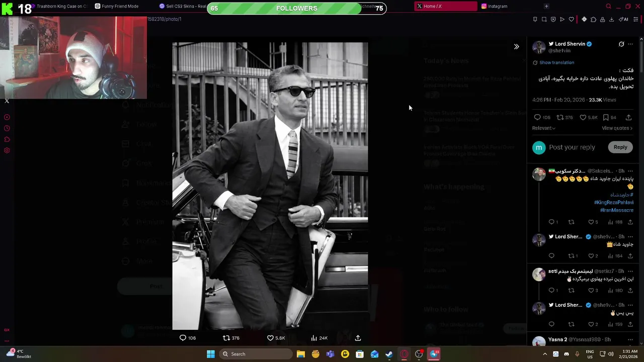Open browser tab search magnifier icon

coord(608,6)
